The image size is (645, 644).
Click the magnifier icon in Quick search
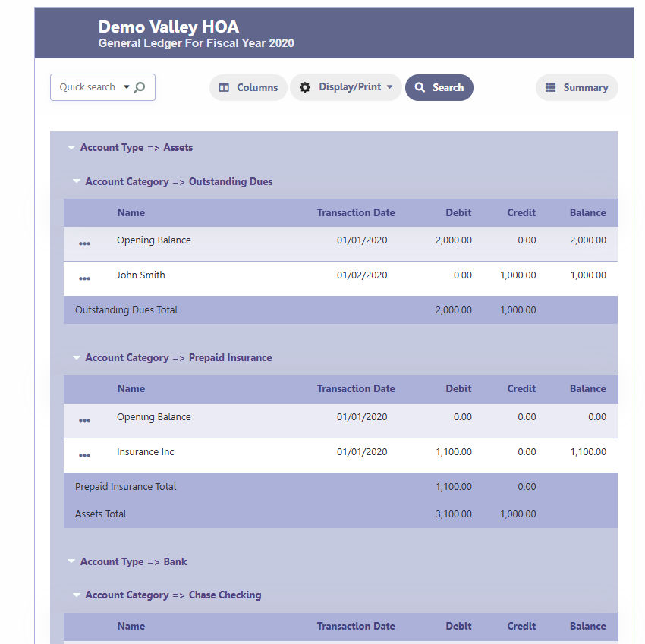click(140, 87)
